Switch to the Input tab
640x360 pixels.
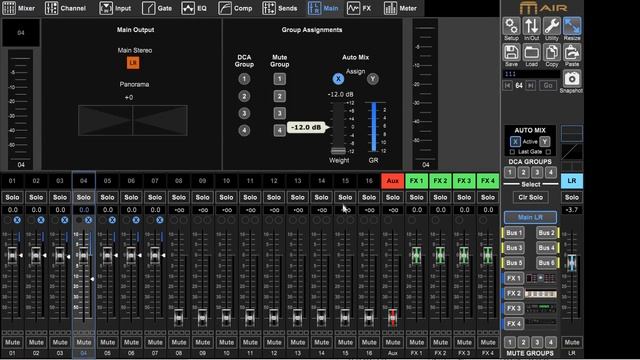pos(115,8)
